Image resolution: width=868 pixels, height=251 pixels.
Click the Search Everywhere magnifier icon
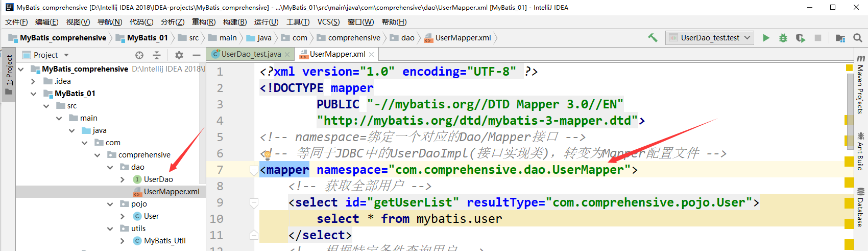(857, 38)
